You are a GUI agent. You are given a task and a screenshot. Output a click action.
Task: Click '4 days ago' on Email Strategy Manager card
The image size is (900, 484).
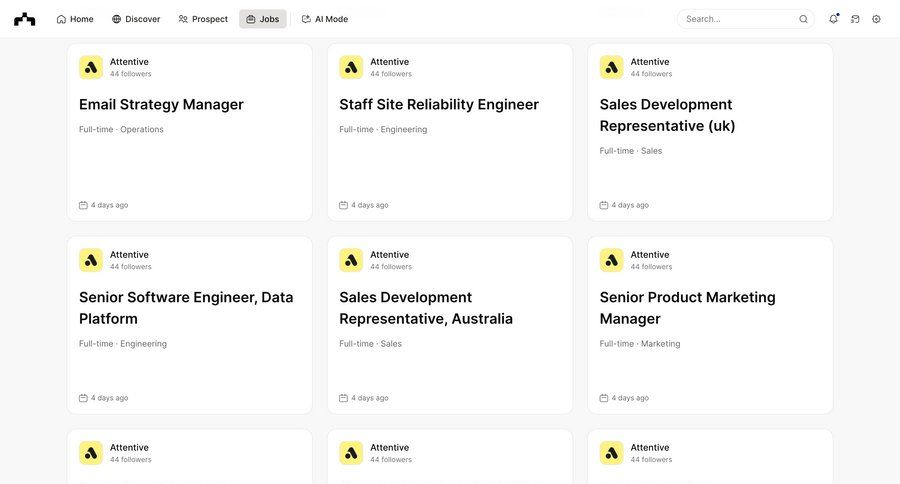pyautogui.click(x=110, y=205)
